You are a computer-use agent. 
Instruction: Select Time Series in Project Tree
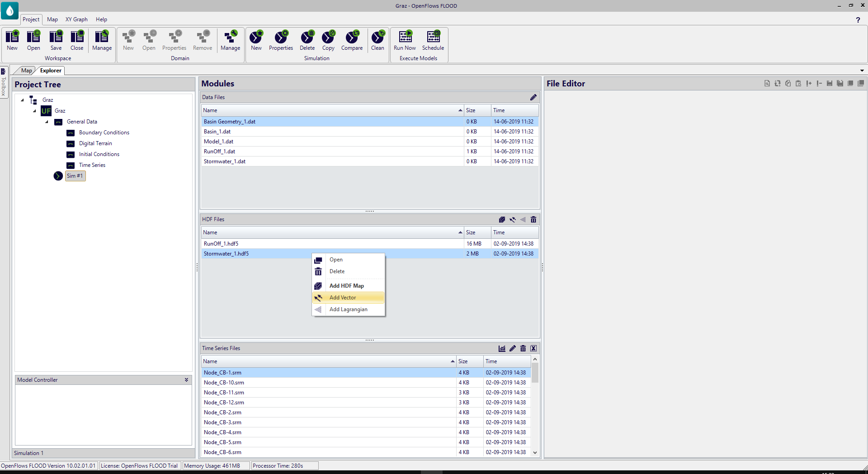point(92,165)
